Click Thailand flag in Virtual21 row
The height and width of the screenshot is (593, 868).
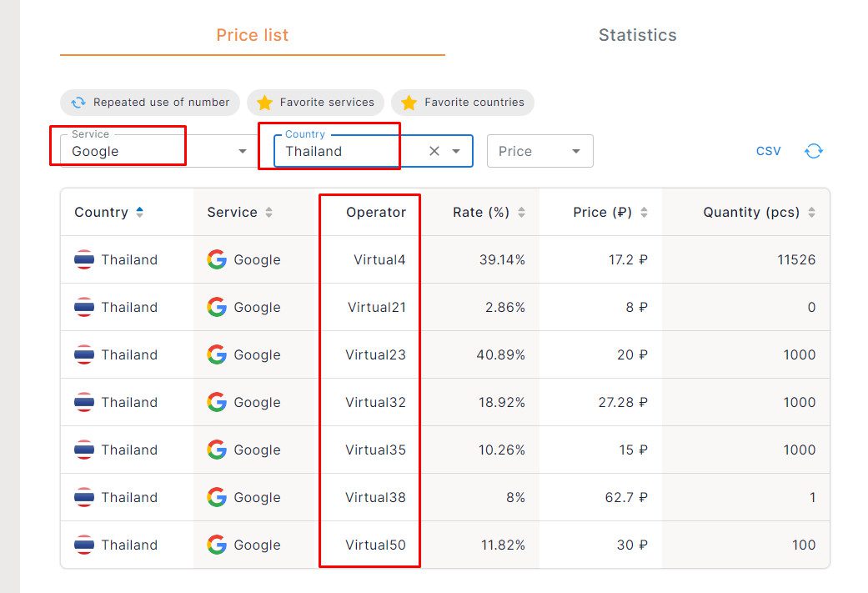(84, 307)
